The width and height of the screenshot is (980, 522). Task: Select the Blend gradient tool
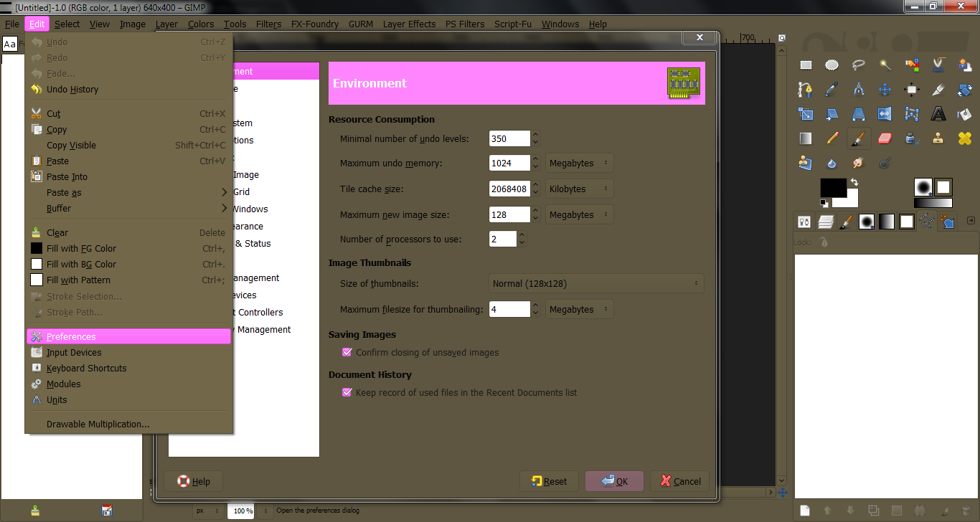[x=806, y=138]
